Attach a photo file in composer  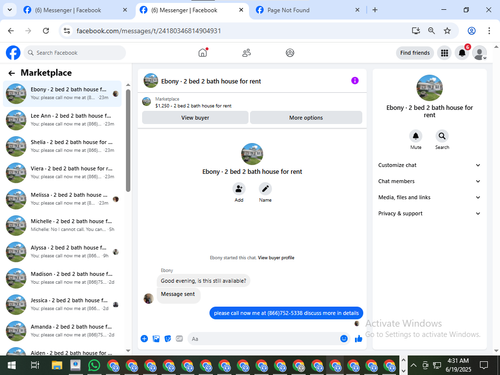coord(156,339)
